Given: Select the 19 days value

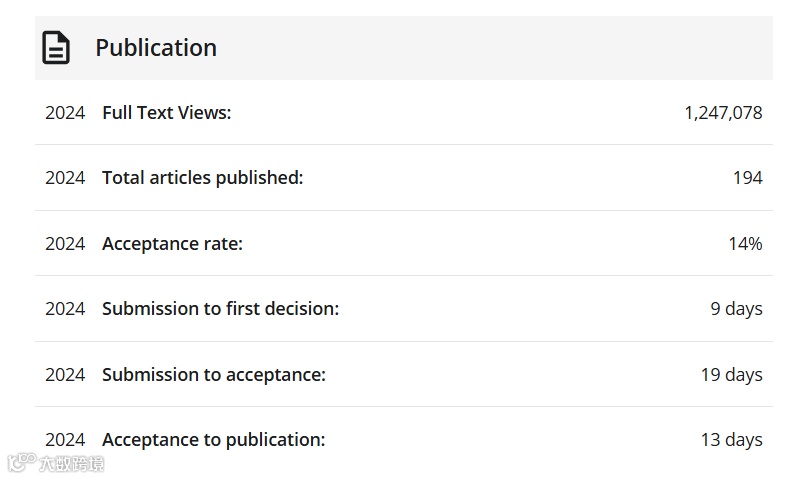Looking at the screenshot, I should (731, 375).
